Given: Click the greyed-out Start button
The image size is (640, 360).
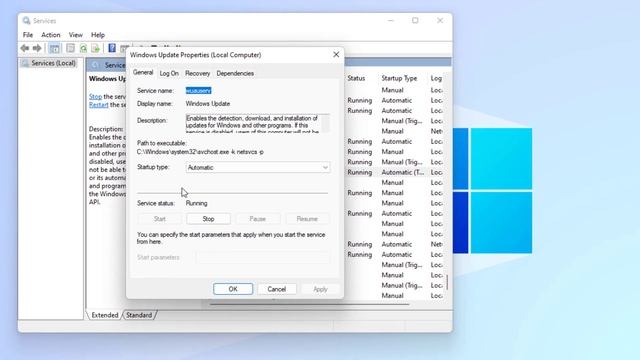Looking at the screenshot, I should tap(160, 219).
